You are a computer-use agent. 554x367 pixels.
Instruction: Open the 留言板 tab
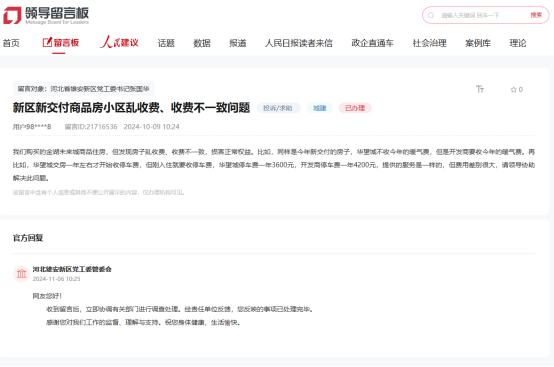tap(61, 43)
